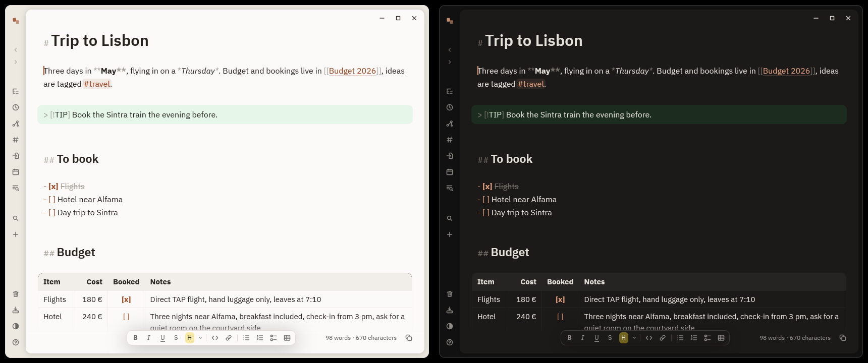
Task: Open the tags hash icon in dark sidebar
Action: pyautogui.click(x=450, y=140)
